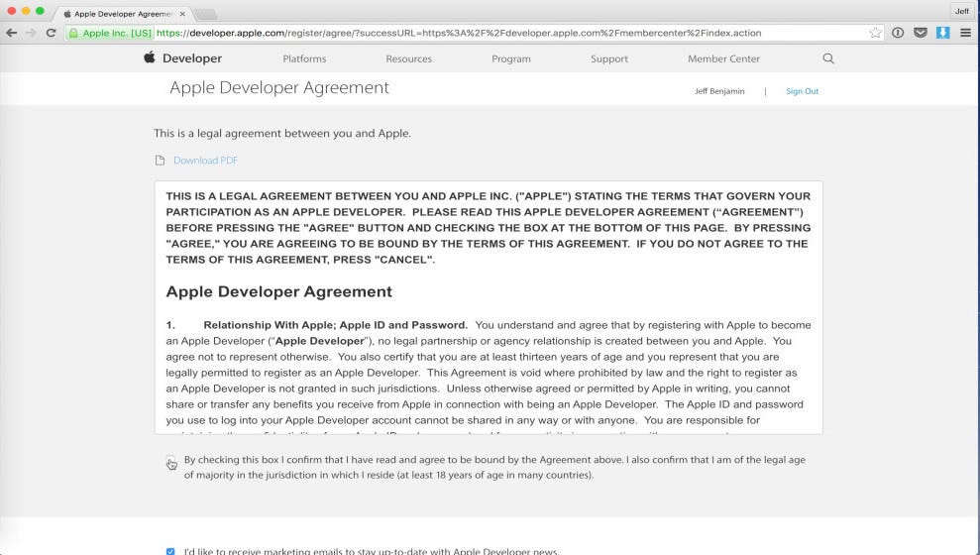Click the green lock security icon
The width and height of the screenshot is (980, 555).
(x=73, y=33)
